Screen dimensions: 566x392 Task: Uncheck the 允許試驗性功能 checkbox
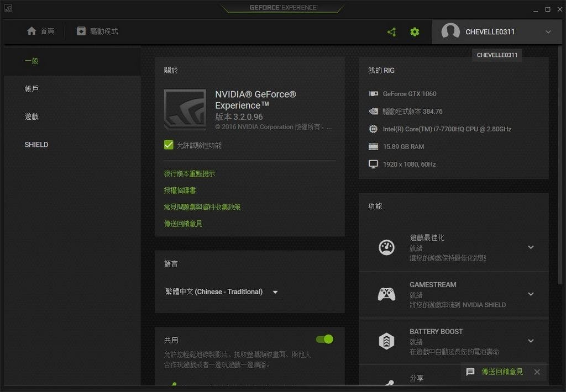pyautogui.click(x=169, y=145)
